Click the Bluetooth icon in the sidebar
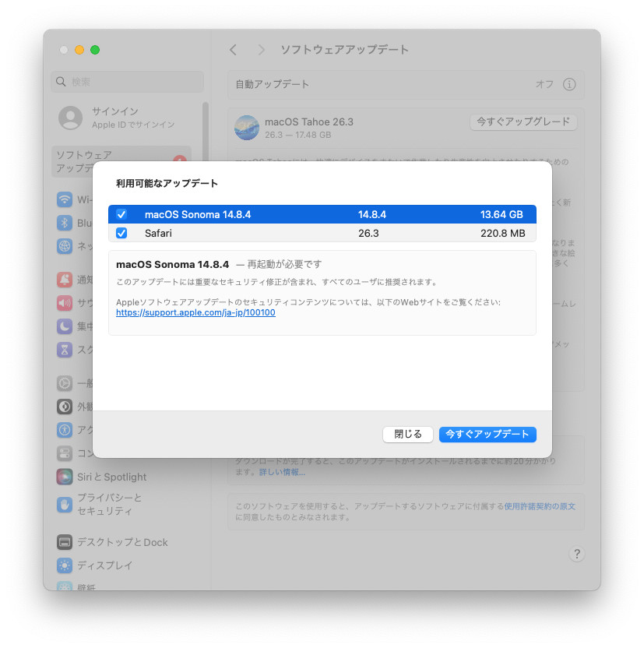This screenshot has height=648, width=644. click(65, 224)
